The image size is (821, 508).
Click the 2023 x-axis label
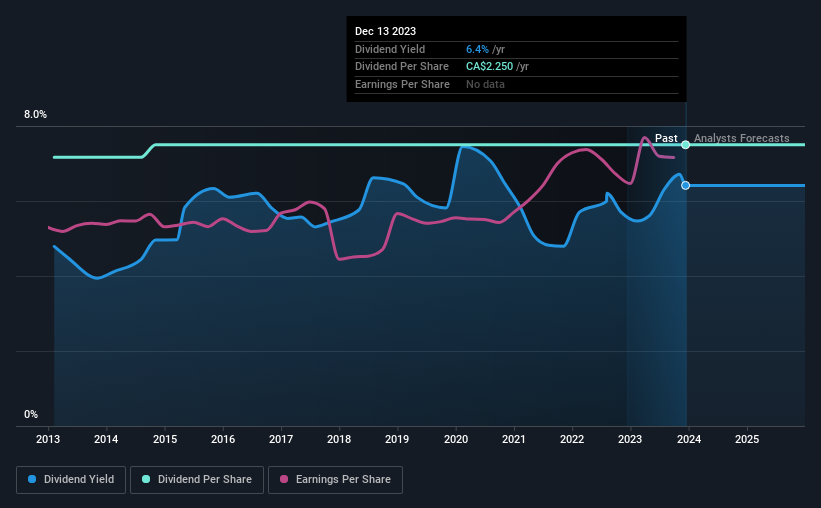point(630,439)
